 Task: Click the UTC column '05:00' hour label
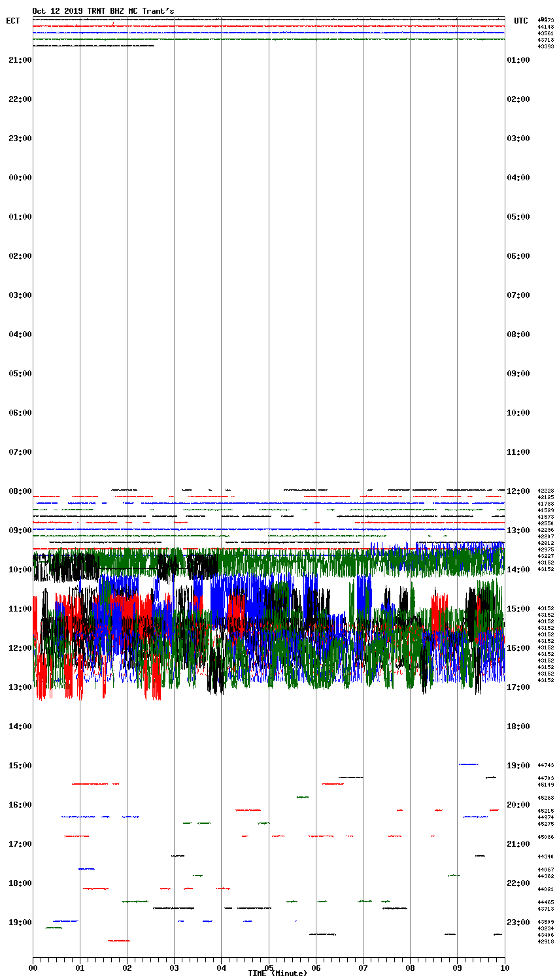pos(518,217)
